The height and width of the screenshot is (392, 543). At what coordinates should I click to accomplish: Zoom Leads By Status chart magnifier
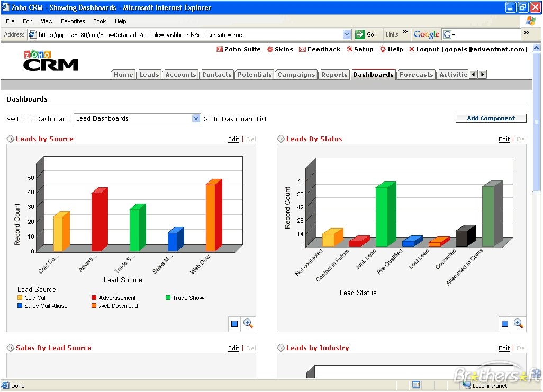tap(519, 323)
